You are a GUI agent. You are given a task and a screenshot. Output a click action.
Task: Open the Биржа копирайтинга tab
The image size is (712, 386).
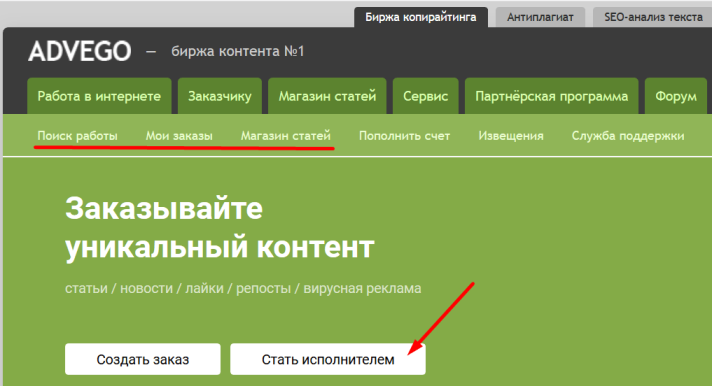point(421,17)
